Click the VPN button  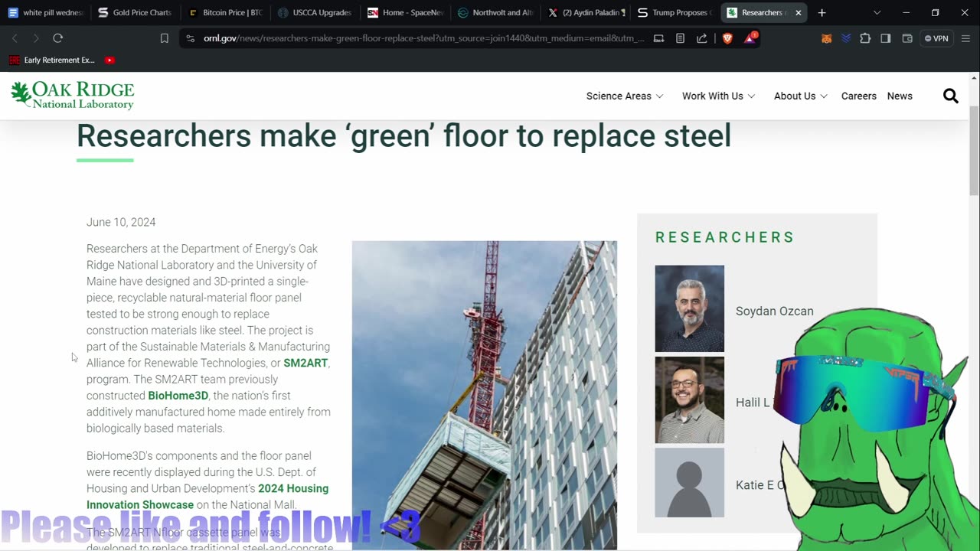tap(936, 38)
